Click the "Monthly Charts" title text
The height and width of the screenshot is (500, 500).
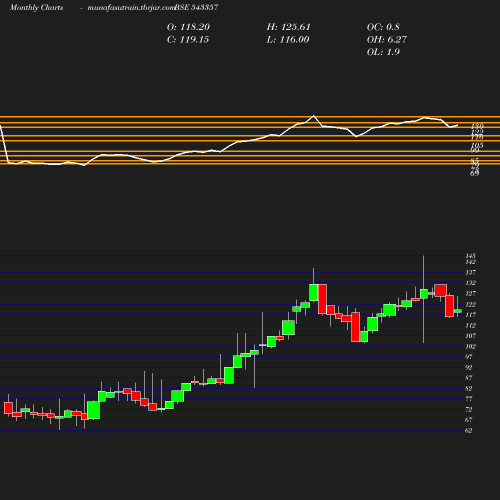tap(37, 7)
